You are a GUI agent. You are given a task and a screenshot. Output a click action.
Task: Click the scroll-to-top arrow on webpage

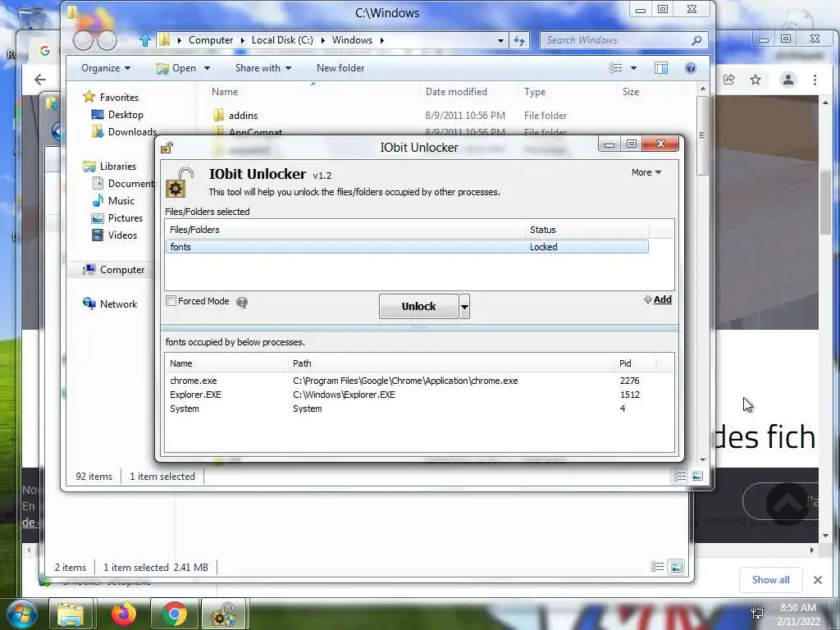pos(787,503)
